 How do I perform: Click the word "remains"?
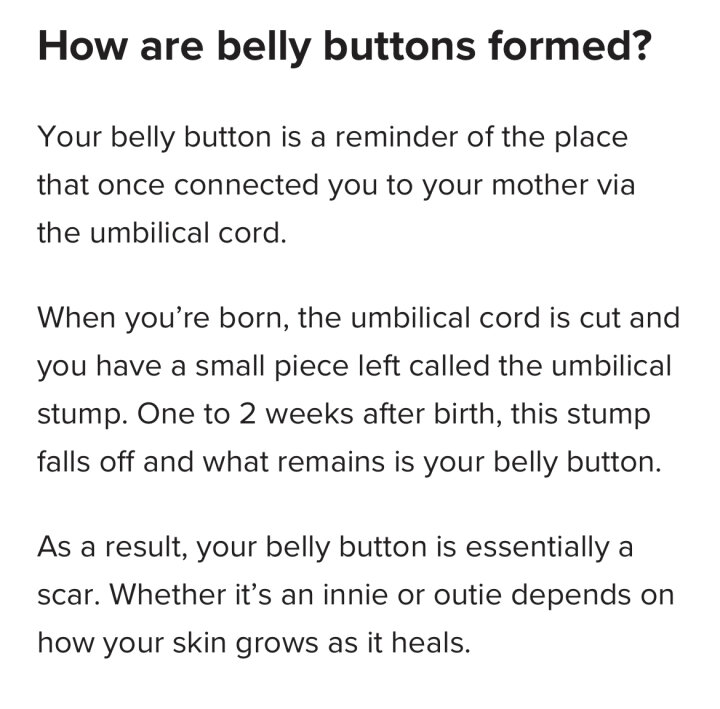pyautogui.click(x=331, y=462)
